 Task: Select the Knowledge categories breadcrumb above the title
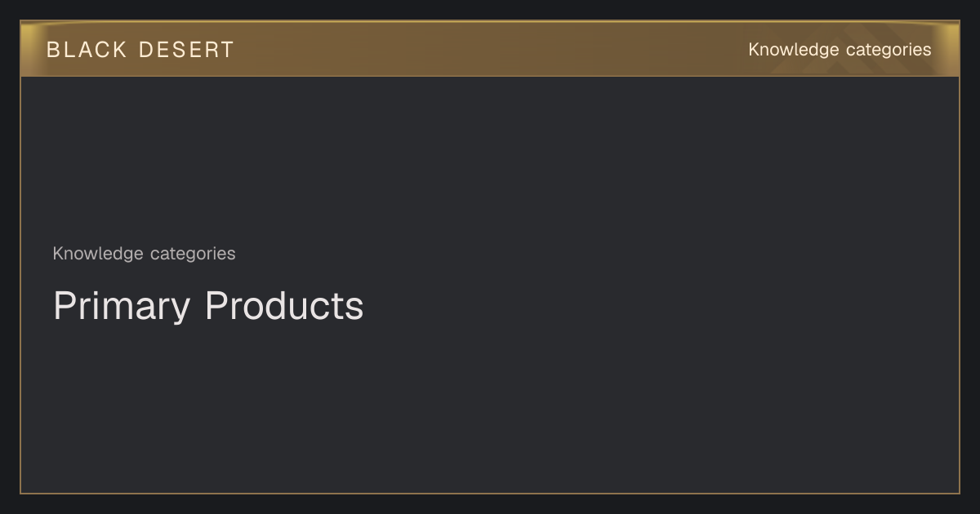click(144, 254)
